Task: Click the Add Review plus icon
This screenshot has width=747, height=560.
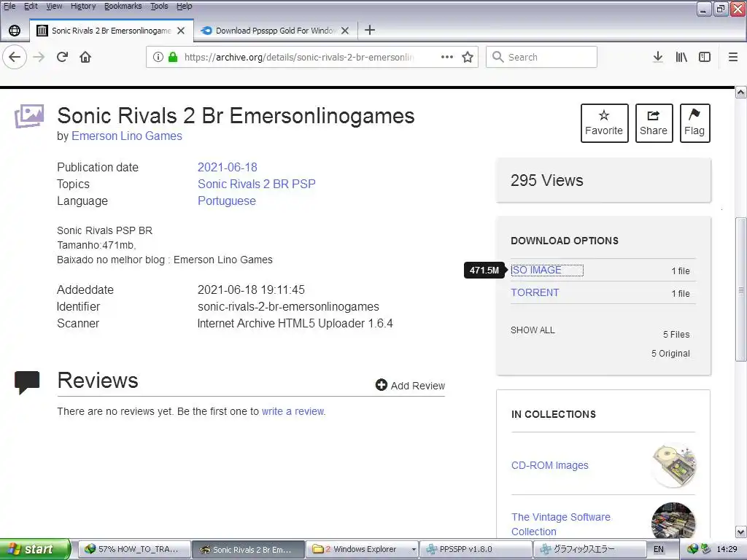Action: (x=381, y=385)
